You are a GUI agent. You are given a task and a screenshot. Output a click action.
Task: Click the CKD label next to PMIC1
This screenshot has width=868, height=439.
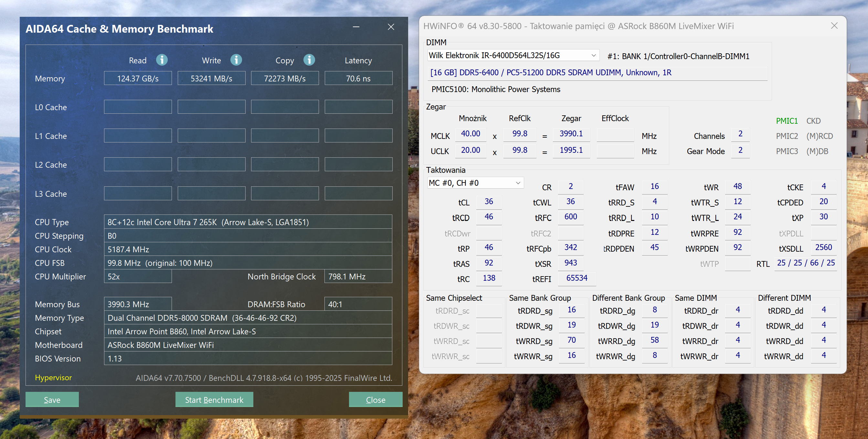pos(813,121)
